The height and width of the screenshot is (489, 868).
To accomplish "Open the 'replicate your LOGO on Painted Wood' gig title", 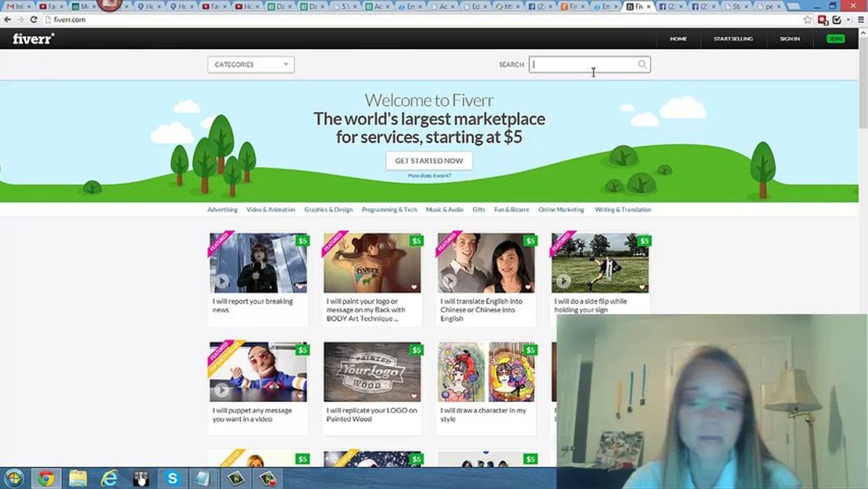I will [371, 415].
